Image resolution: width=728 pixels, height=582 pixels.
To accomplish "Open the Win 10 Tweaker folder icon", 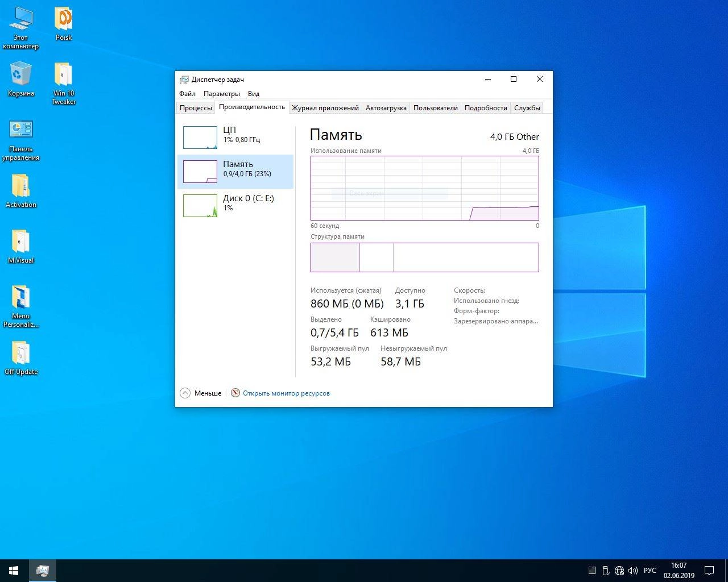I will [x=64, y=84].
